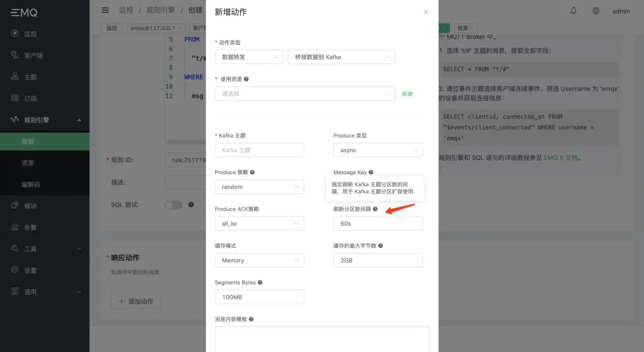Image resolution: width=644 pixels, height=352 pixels.
Task: Collapse the sidebar with the hamburger icon
Action: 104,10
